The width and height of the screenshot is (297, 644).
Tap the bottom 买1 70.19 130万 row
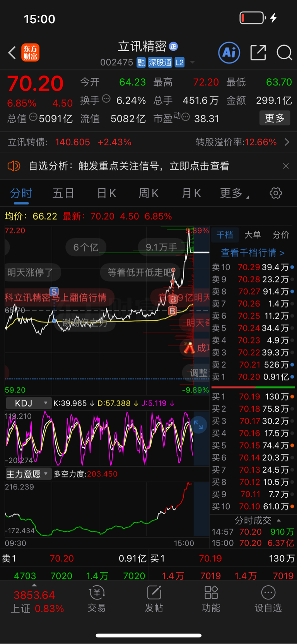pyautogui.click(x=222, y=558)
